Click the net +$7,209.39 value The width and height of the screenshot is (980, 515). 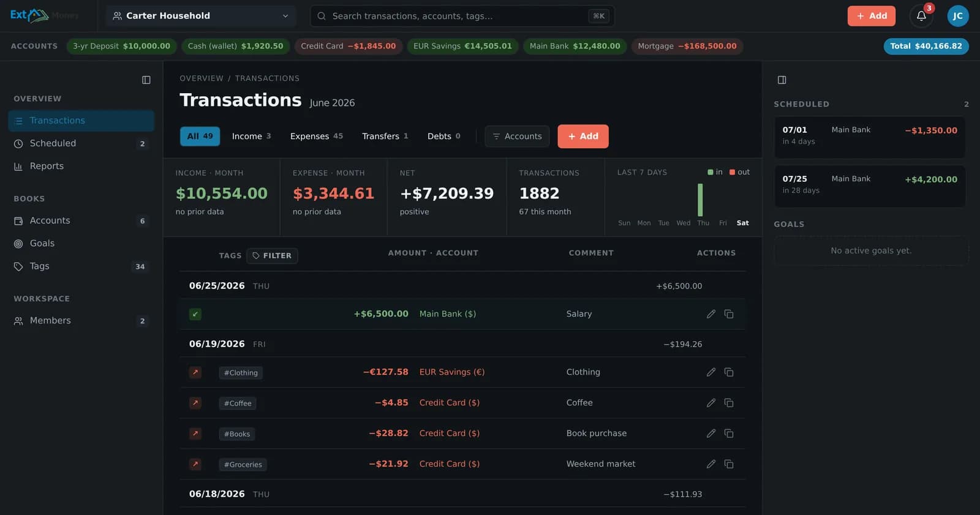pos(447,194)
